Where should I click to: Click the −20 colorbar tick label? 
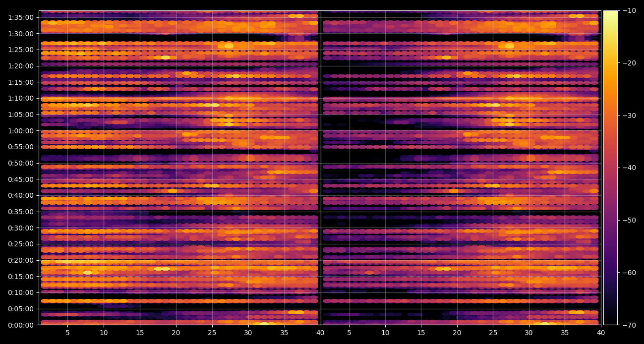[629, 63]
